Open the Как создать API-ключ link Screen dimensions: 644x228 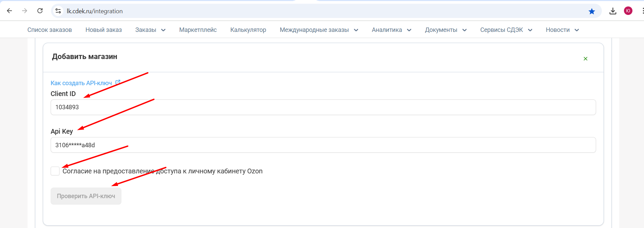(x=81, y=83)
